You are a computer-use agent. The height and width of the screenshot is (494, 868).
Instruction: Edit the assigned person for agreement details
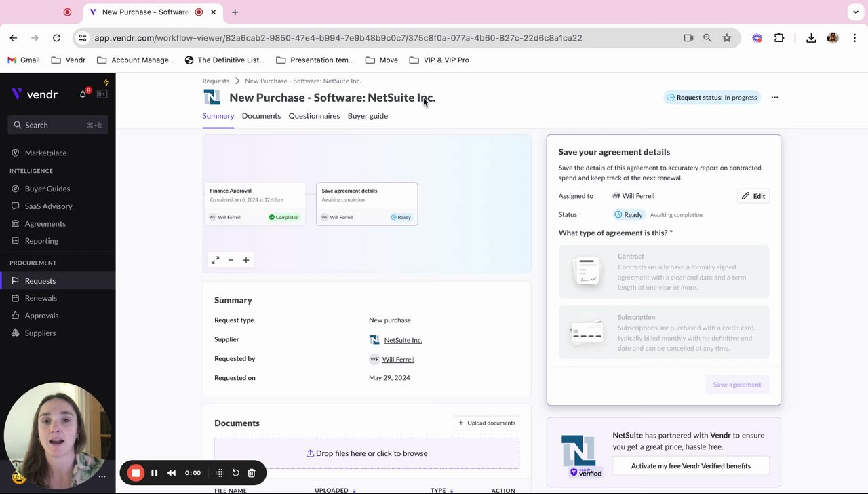pos(753,196)
